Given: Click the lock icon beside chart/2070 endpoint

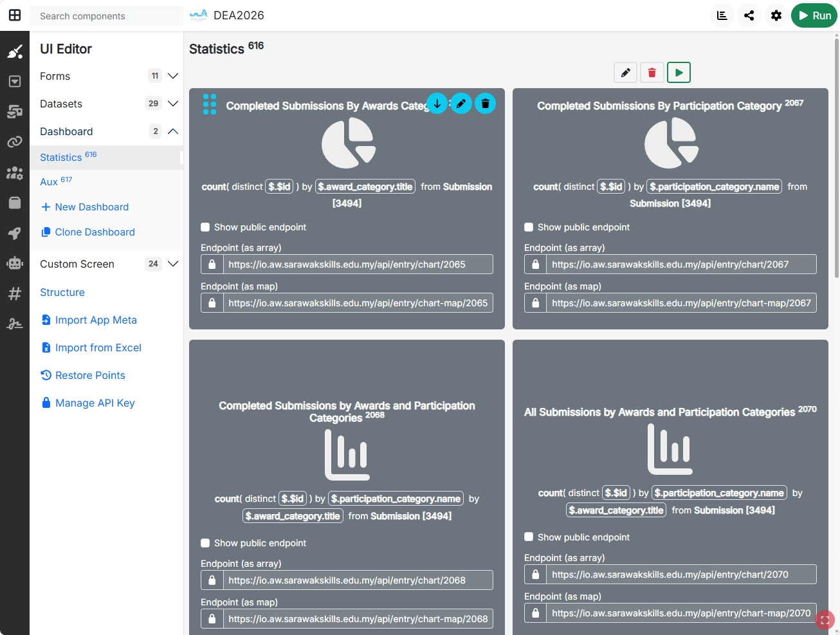Looking at the screenshot, I should pyautogui.click(x=536, y=575).
